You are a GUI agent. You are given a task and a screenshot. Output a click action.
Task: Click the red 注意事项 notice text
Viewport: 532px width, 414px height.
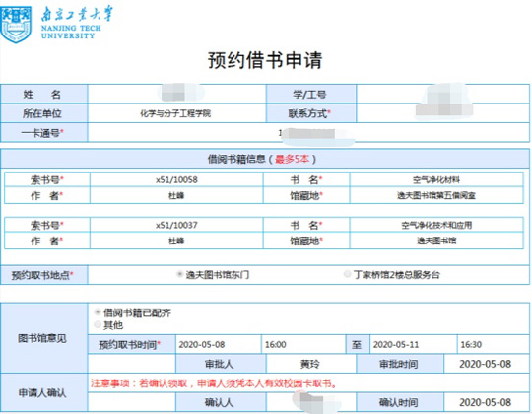click(214, 383)
